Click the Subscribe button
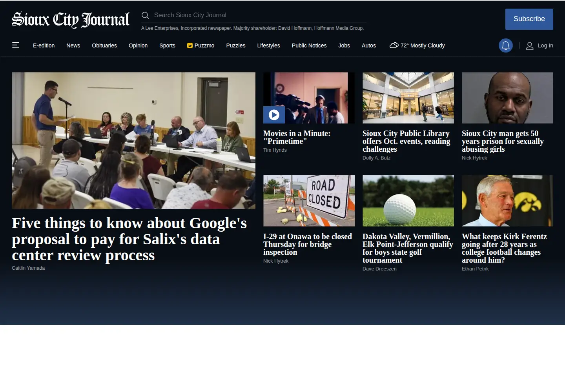Image resolution: width=565 pixels, height=392 pixels. (529, 19)
